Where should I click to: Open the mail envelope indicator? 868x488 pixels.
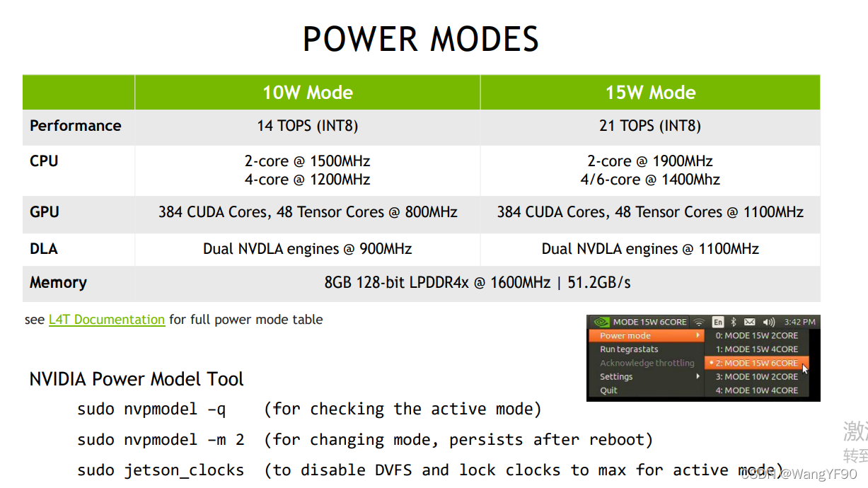750,322
